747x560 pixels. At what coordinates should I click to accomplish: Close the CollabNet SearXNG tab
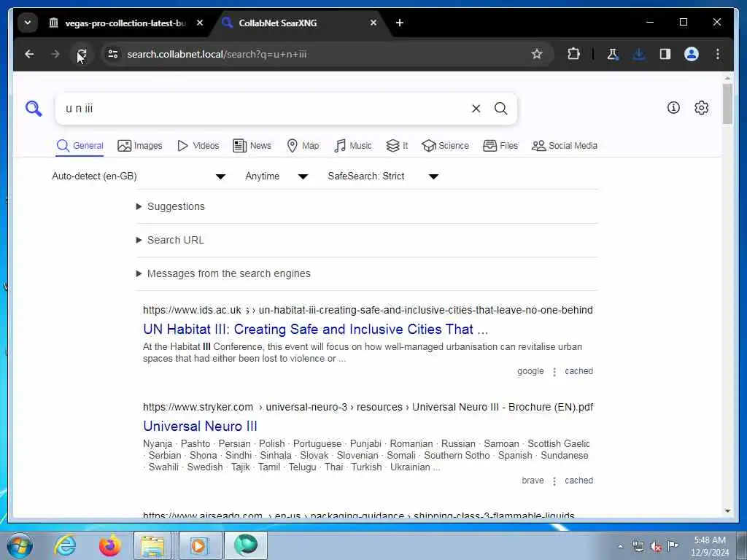click(373, 23)
